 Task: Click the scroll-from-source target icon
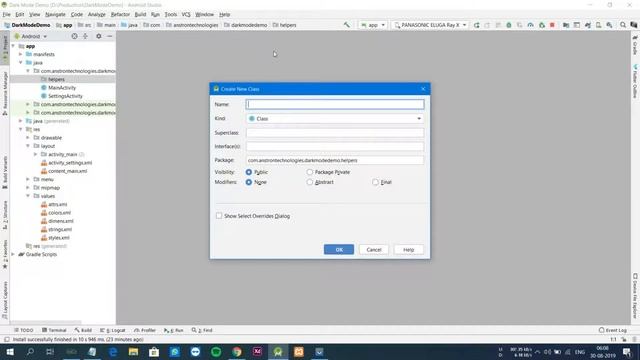(74, 36)
